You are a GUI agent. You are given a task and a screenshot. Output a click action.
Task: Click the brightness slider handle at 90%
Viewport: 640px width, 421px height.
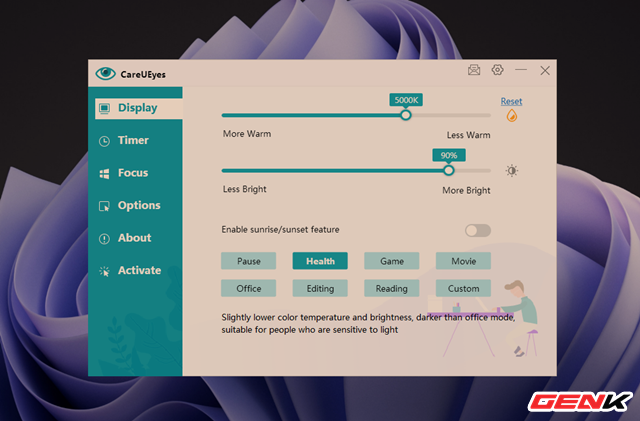coord(449,170)
